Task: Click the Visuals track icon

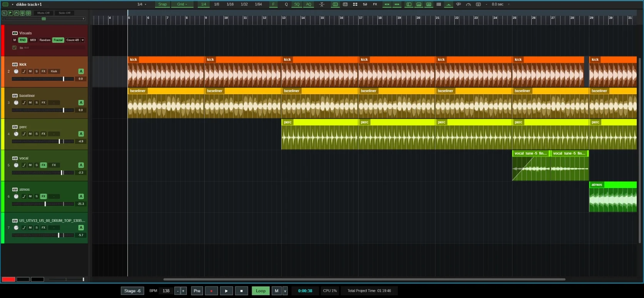Action: (15, 33)
